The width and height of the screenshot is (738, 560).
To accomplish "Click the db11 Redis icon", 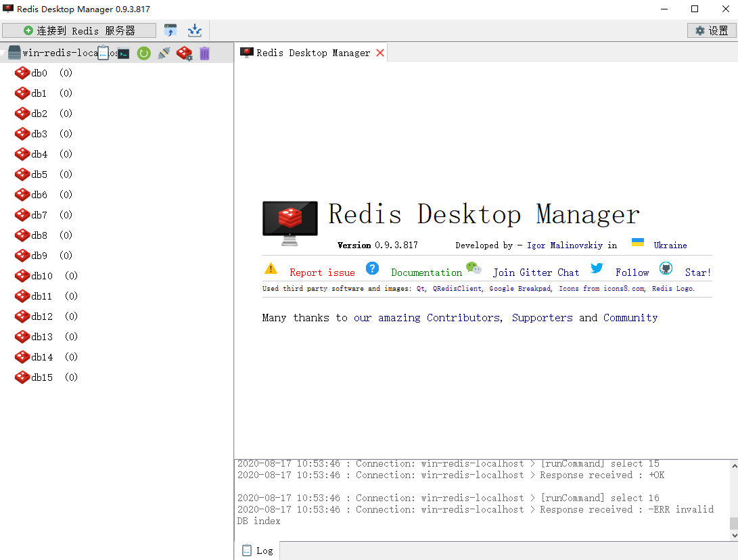I will [x=22, y=296].
